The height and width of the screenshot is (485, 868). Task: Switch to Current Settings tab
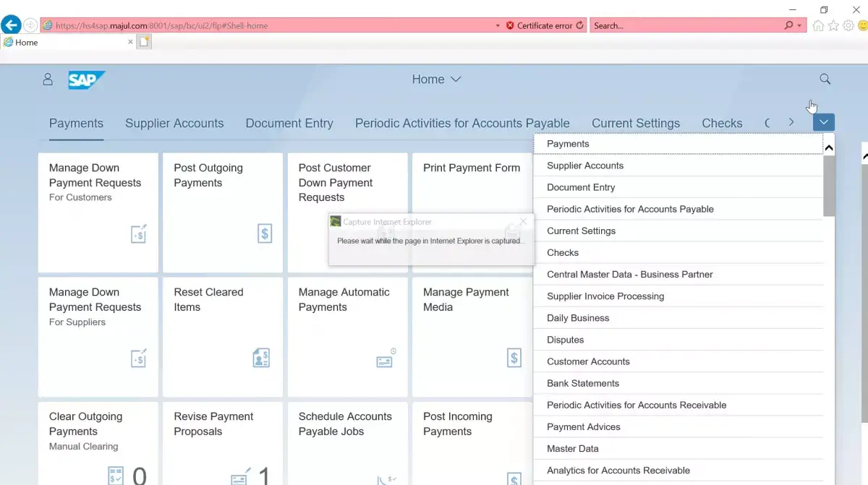pyautogui.click(x=636, y=124)
